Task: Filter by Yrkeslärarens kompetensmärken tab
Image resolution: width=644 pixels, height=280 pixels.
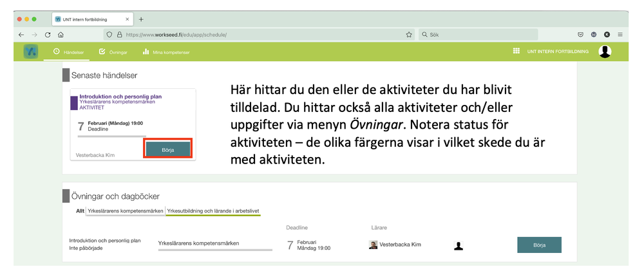Action: (x=125, y=210)
